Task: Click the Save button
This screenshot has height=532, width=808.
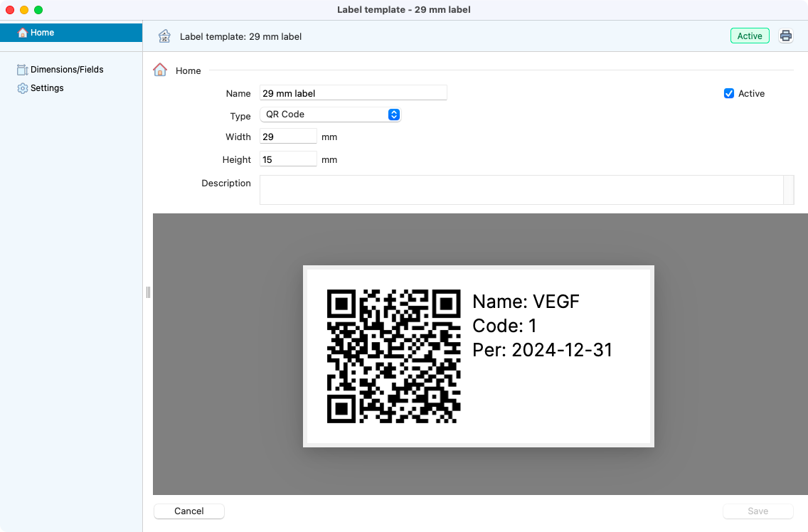Action: point(758,511)
